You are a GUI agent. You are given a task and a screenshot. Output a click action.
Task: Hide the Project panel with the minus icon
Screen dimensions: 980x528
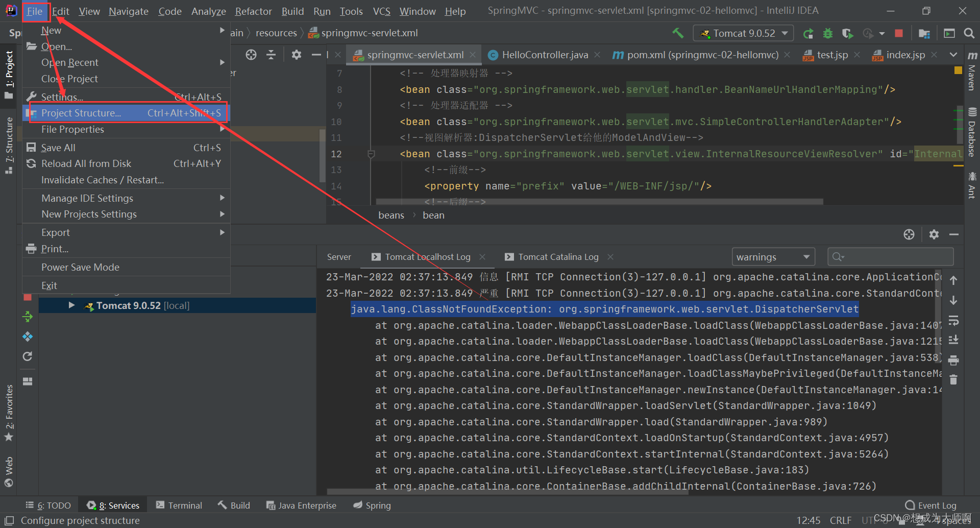(316, 55)
